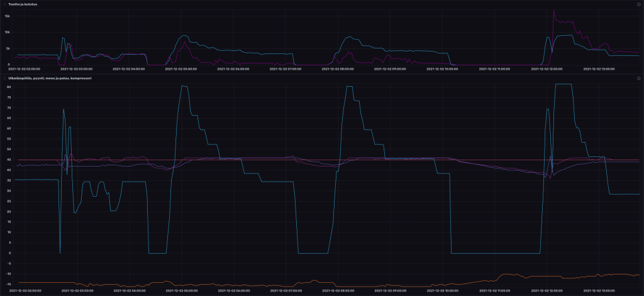Click the 03:00:00 time label in the bottom chart
The height and width of the screenshot is (296, 644).
click(x=77, y=291)
